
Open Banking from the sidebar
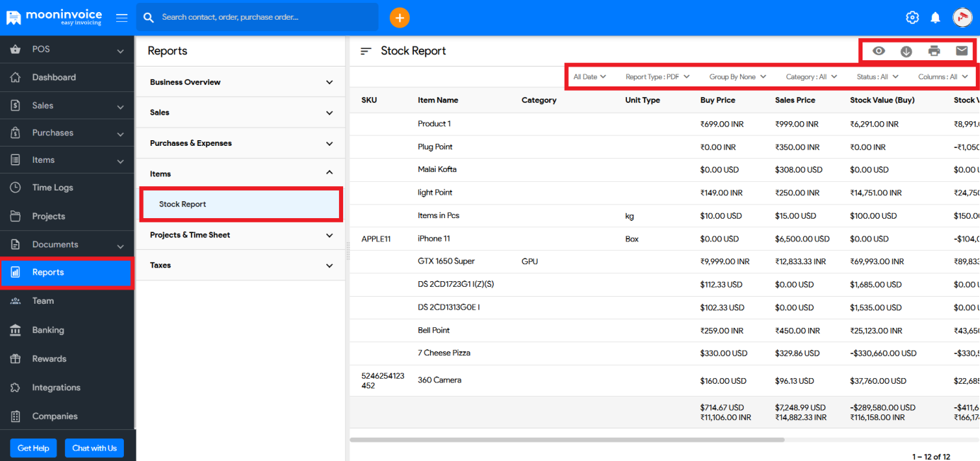(67, 330)
